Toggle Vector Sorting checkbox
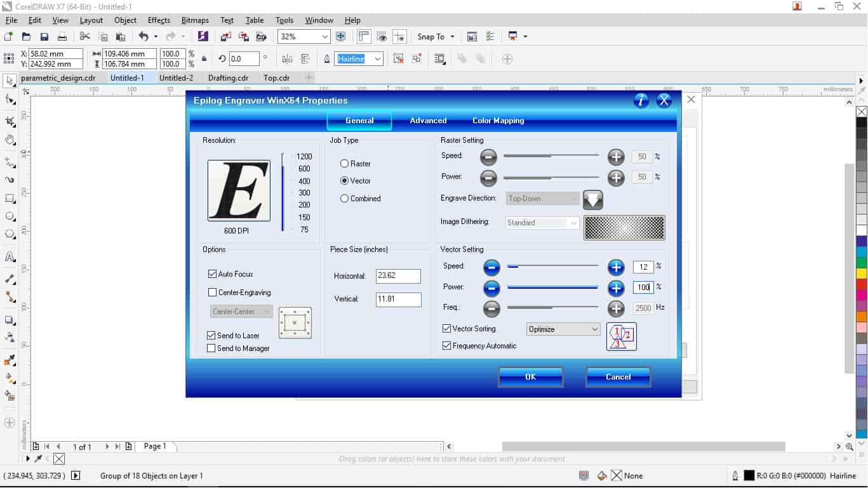Image resolution: width=868 pixels, height=488 pixels. [446, 329]
